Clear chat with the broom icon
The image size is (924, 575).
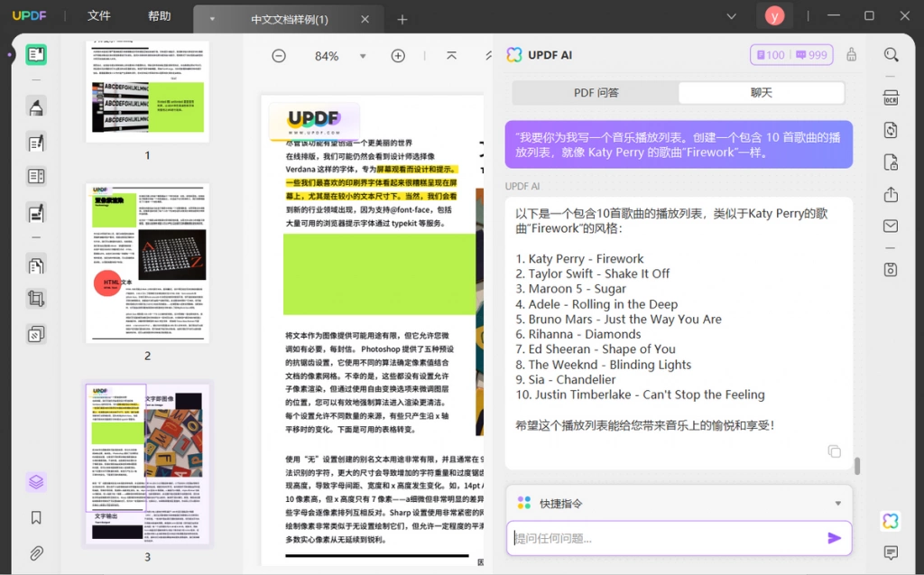(x=852, y=55)
